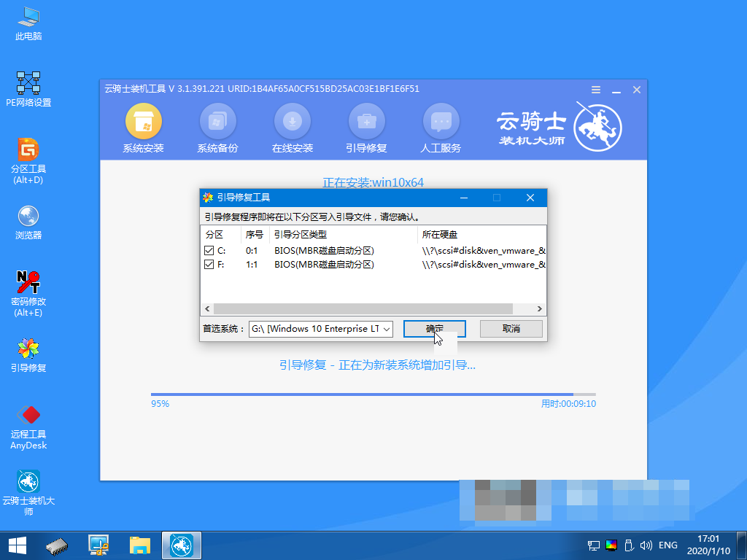Click BIOS type text in C: row

(x=324, y=251)
